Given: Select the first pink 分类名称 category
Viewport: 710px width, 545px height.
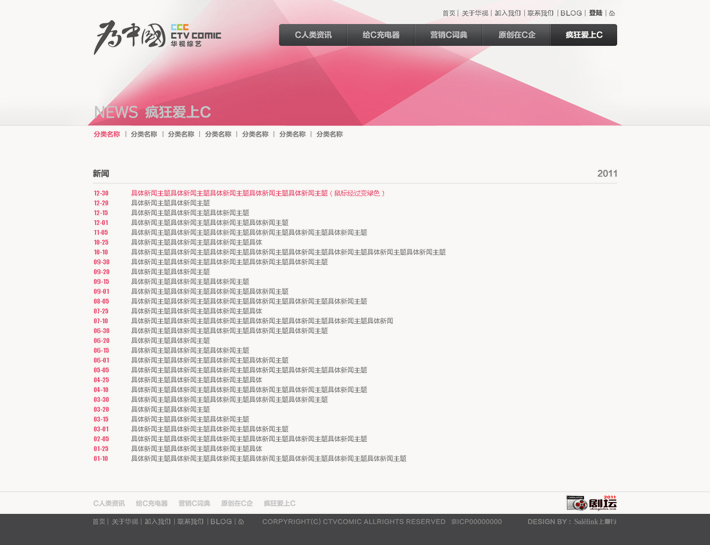Looking at the screenshot, I should pos(107,134).
